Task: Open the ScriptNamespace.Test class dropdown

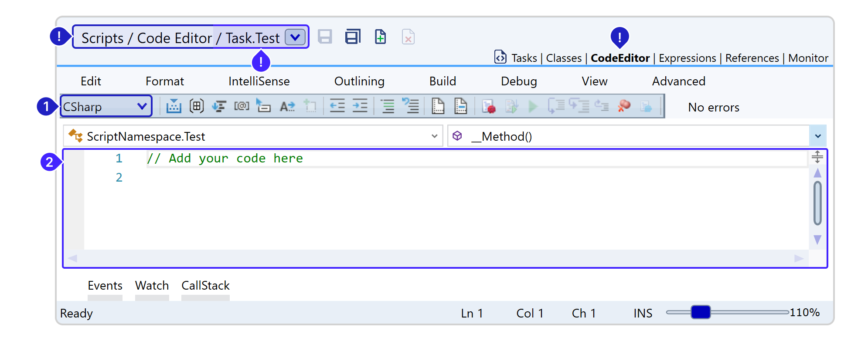Action: 434,136
